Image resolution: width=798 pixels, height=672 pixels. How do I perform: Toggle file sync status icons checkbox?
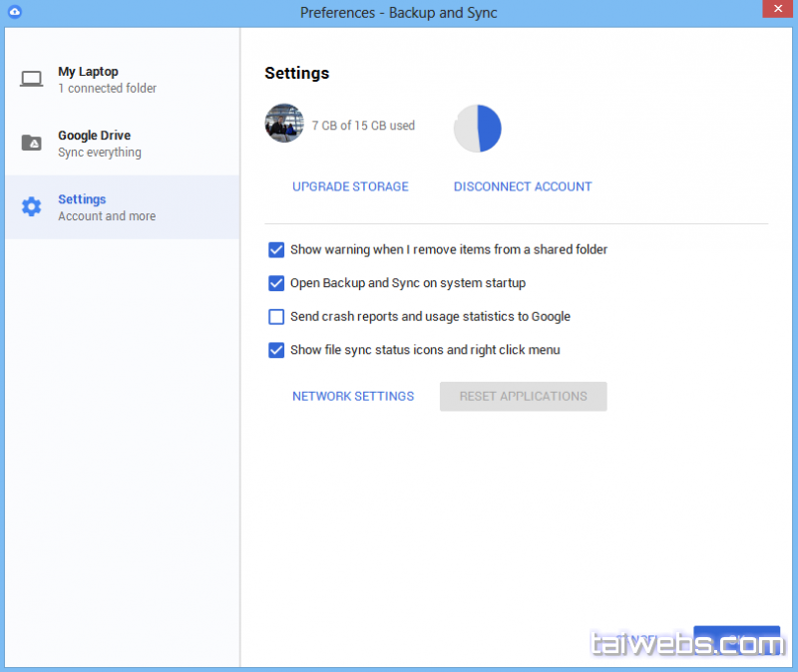tap(276, 350)
